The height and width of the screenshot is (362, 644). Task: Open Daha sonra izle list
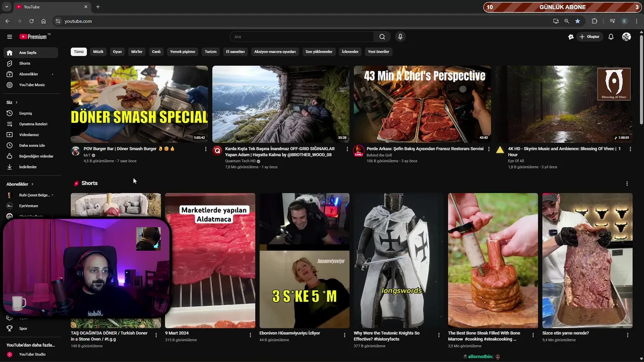click(x=31, y=145)
